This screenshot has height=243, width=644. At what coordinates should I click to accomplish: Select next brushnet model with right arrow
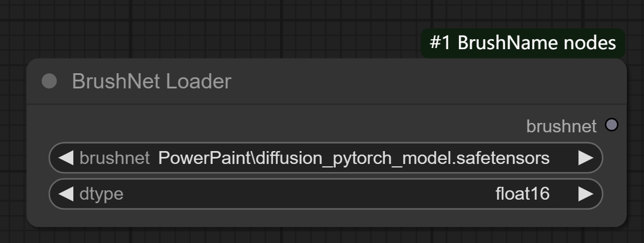click(x=585, y=158)
